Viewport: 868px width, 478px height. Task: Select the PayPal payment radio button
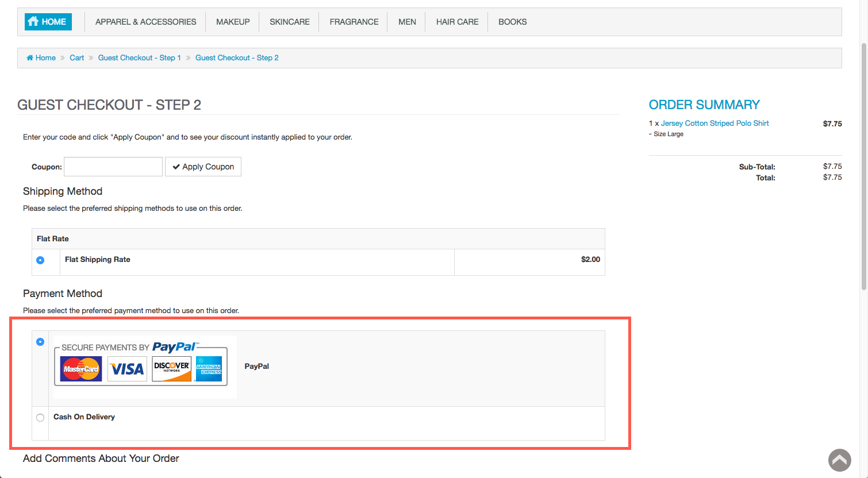pos(40,342)
